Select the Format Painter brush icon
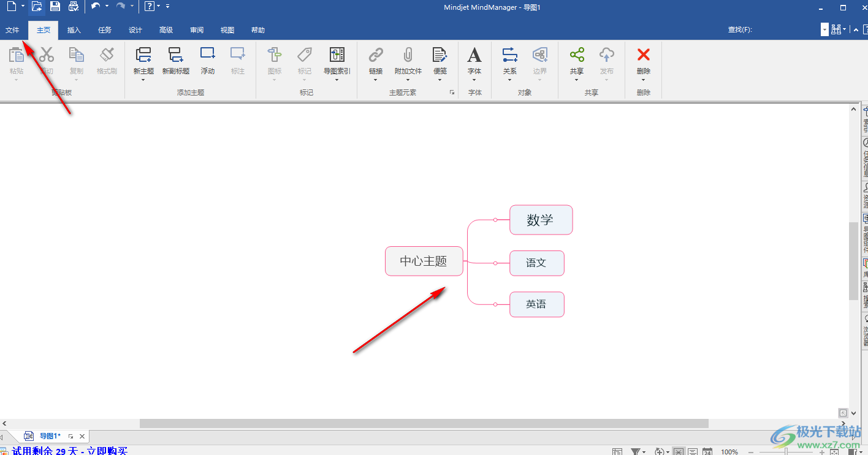Screen dimensions: 868x455 pos(107,55)
